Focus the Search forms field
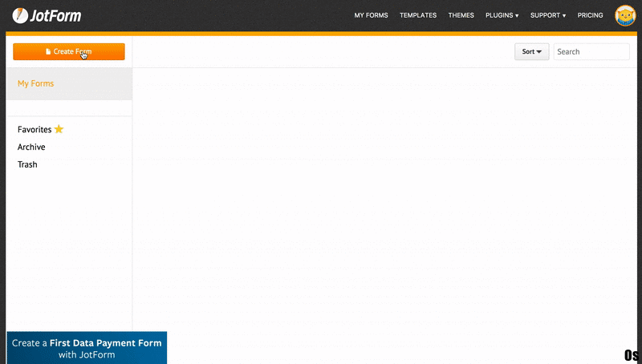This screenshot has height=364, width=642. [x=591, y=51]
